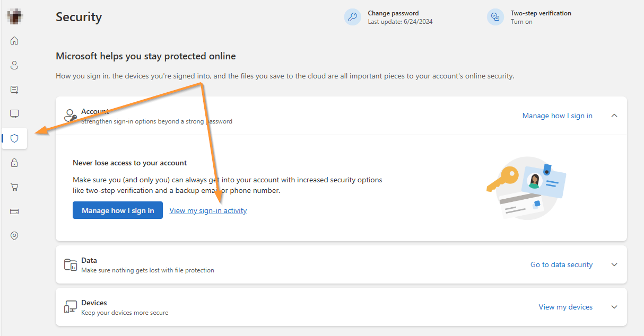Select the Security shield icon in sidebar

click(14, 138)
